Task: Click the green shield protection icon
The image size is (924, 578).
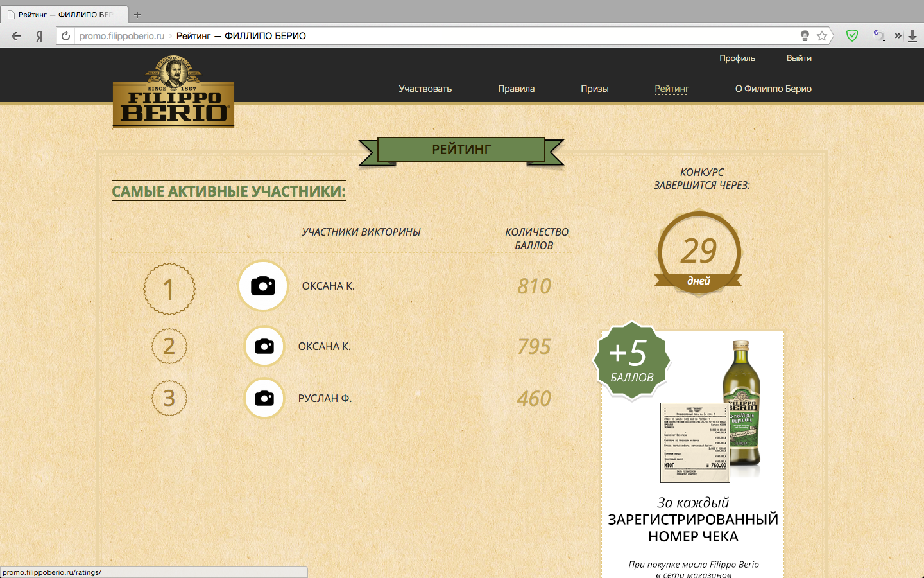Action: 852,36
